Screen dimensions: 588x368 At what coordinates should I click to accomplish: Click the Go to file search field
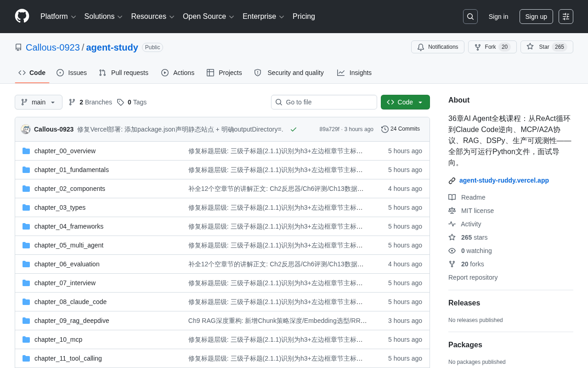(x=324, y=102)
